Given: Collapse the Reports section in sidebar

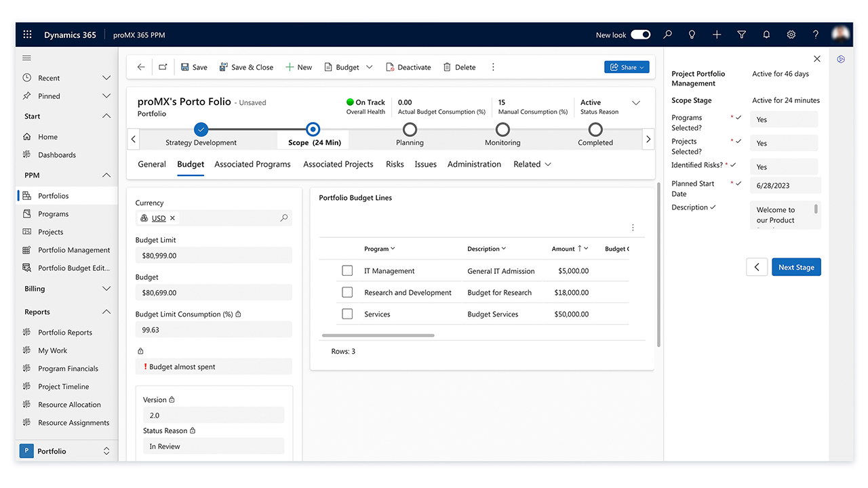Looking at the screenshot, I should [x=106, y=312].
